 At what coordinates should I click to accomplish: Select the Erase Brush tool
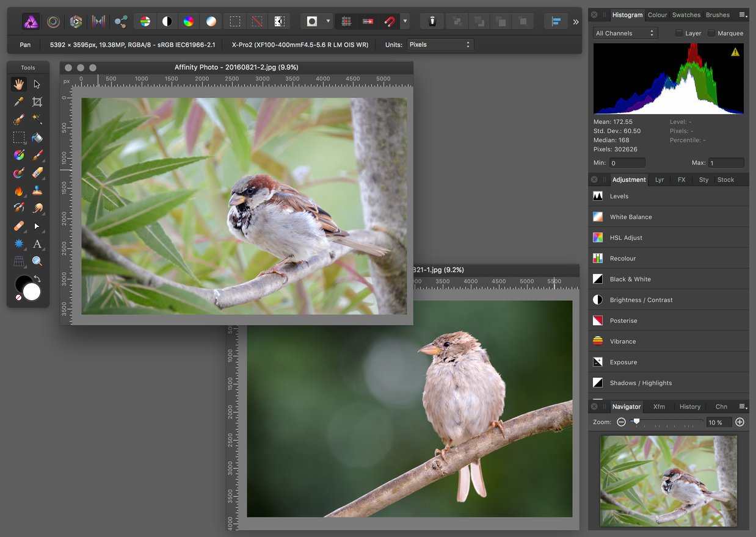pos(37,173)
